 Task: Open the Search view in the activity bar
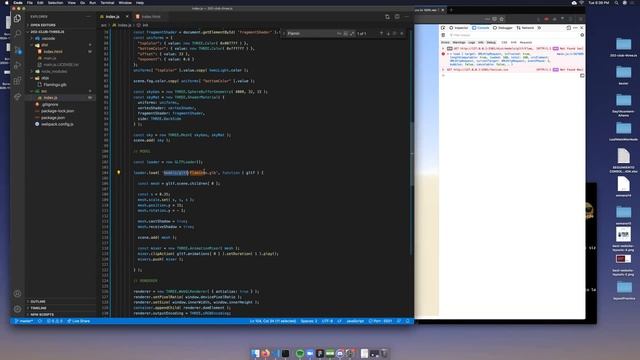18,33
